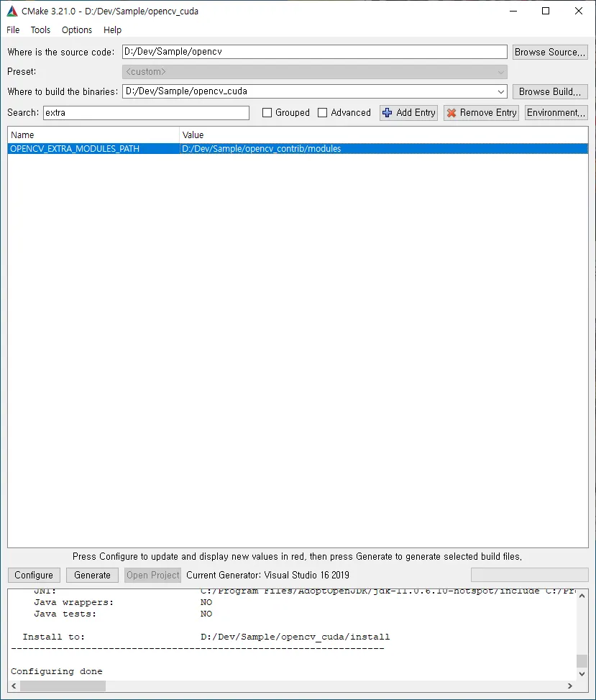Click the source code path input field
Screen dimensions: 596x700
pyautogui.click(x=314, y=51)
